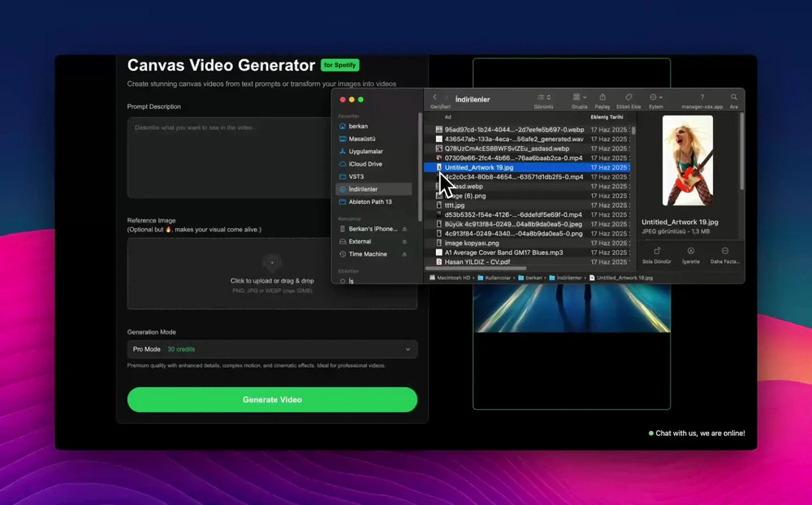
Task: Click the Daha Fazla ellipsis icon
Action: [x=726, y=251]
